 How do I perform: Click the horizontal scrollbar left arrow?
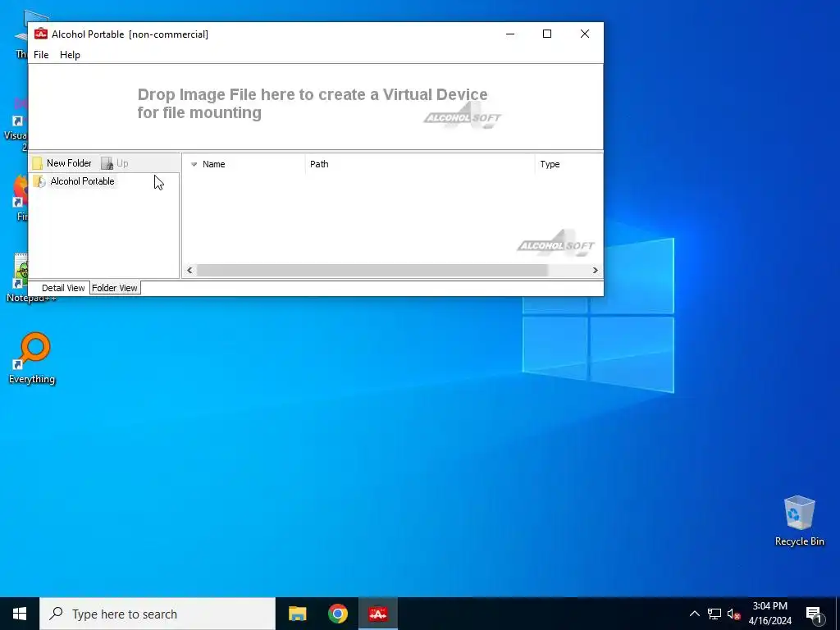pos(189,270)
